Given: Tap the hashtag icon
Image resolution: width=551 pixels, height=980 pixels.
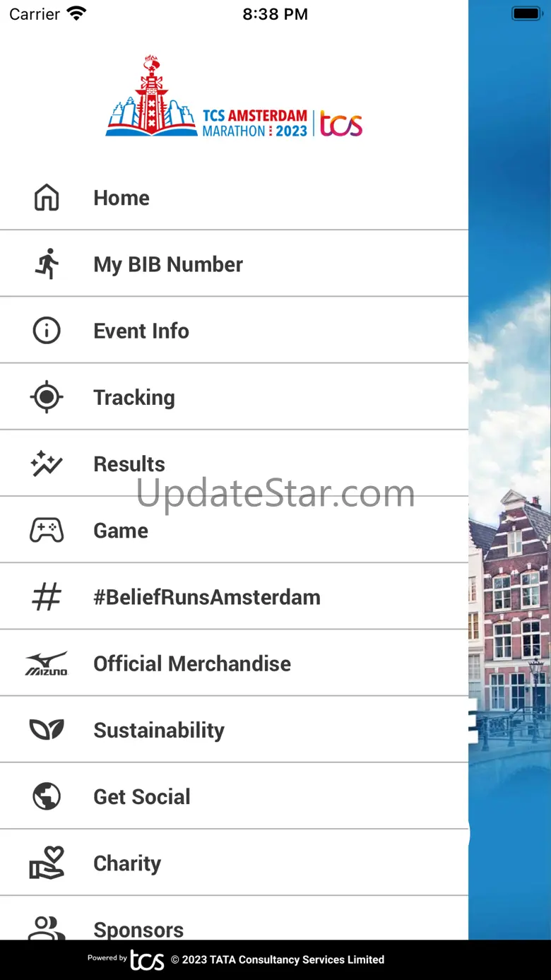Looking at the screenshot, I should 47,597.
